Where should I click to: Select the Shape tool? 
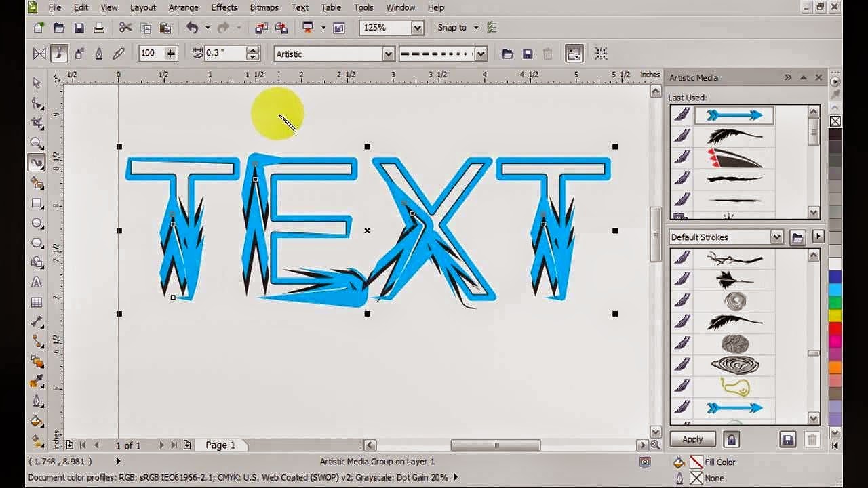pyautogui.click(x=37, y=103)
